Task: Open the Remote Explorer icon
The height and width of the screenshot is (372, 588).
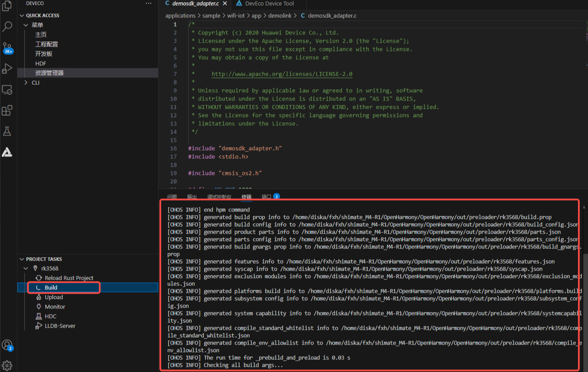Action: coord(7,90)
